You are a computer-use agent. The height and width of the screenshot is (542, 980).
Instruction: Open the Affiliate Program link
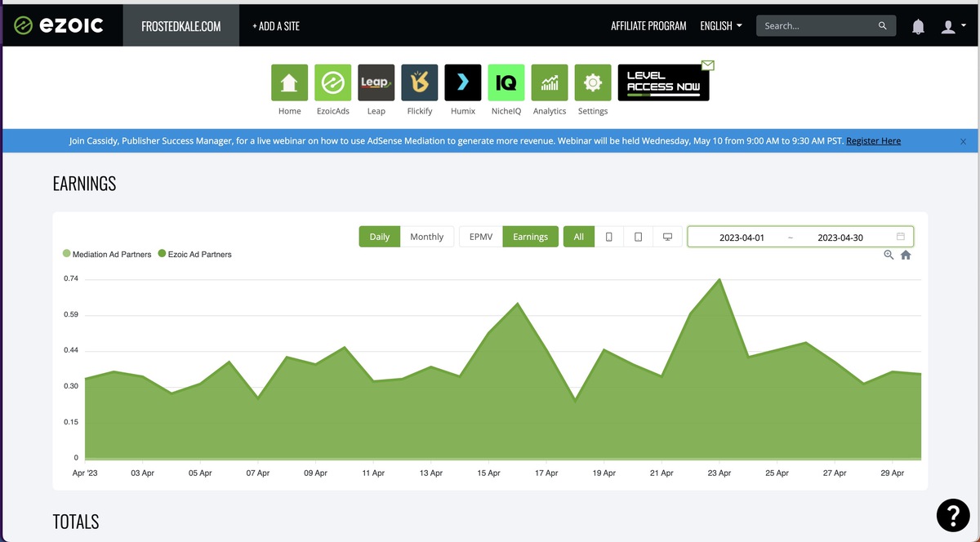(648, 26)
